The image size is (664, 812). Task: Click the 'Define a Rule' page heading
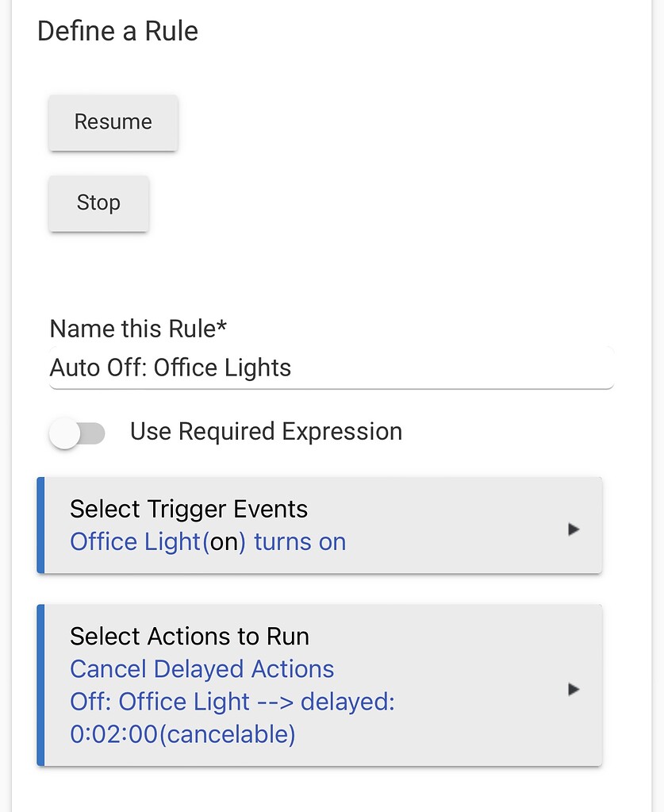pos(117,32)
